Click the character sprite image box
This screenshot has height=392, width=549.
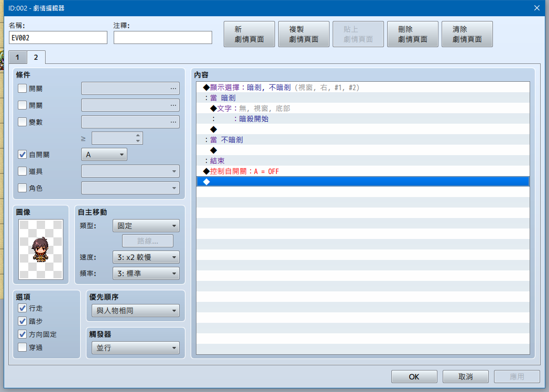[x=41, y=249]
